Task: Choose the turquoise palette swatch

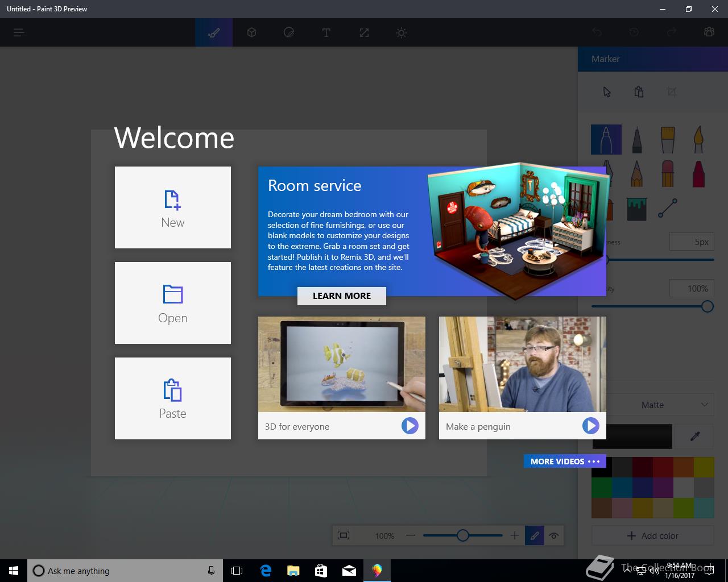Action: click(x=704, y=508)
